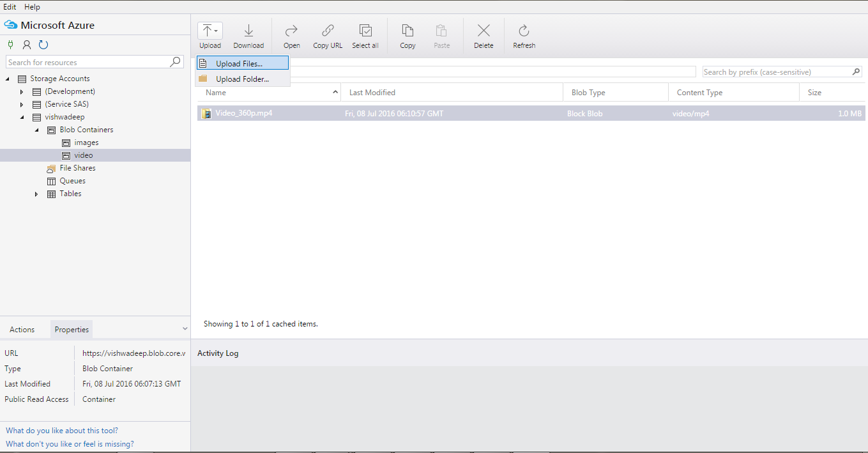
Task: Click the video/mp4 content type cell
Action: point(690,114)
